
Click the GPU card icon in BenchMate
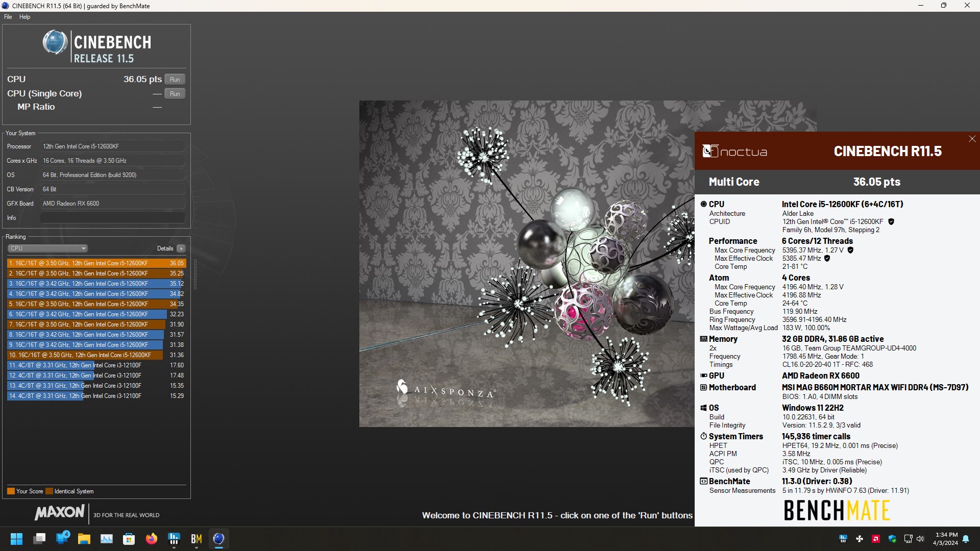(x=703, y=375)
